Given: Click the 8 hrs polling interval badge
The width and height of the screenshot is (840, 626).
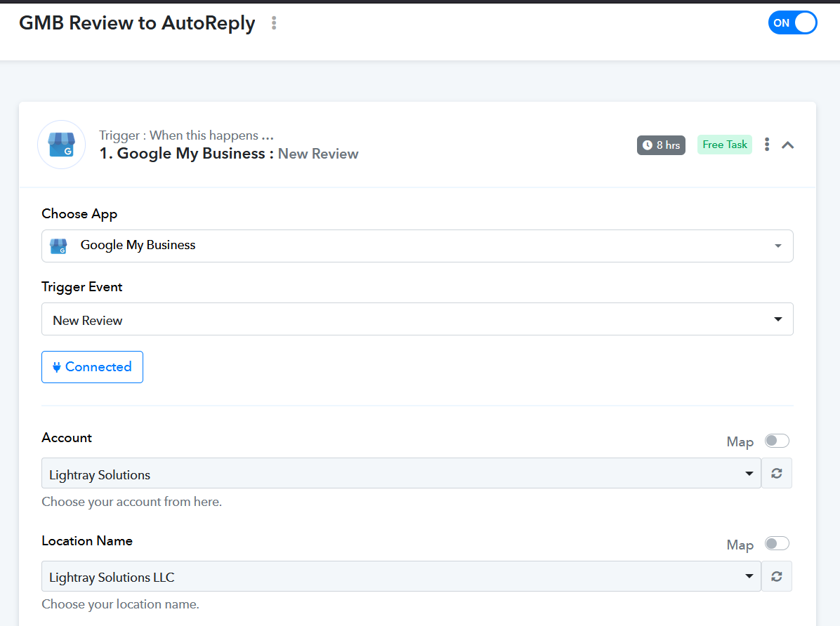Looking at the screenshot, I should 661,145.
